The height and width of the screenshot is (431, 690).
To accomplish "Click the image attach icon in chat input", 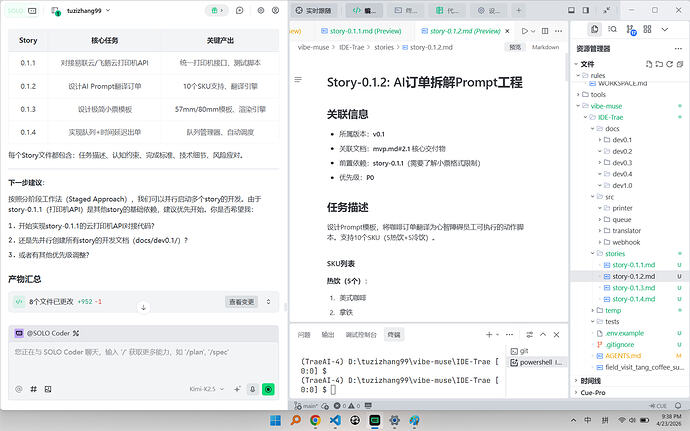I will coord(48,389).
